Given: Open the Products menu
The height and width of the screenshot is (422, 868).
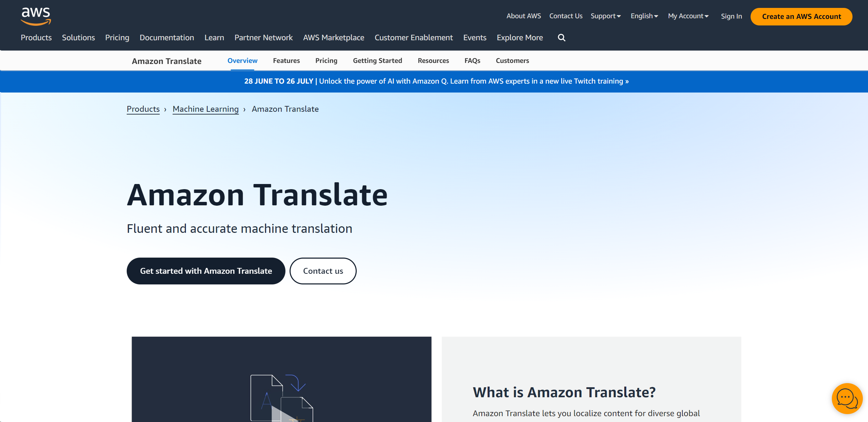Looking at the screenshot, I should click(x=36, y=37).
